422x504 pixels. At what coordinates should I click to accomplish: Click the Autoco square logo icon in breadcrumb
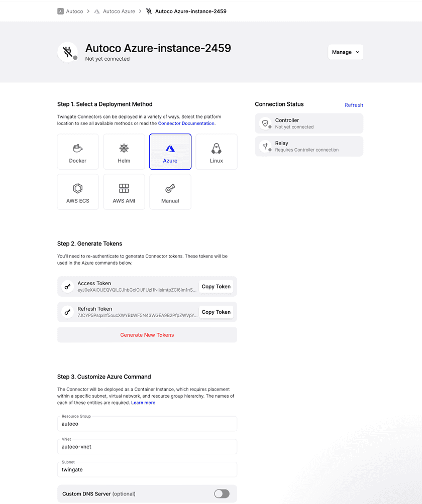60,11
